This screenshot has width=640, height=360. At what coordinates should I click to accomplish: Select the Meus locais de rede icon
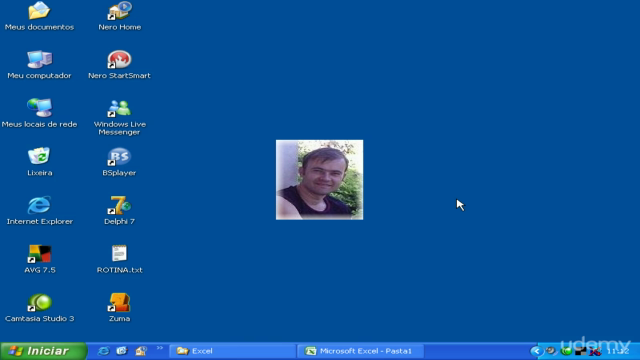39,108
